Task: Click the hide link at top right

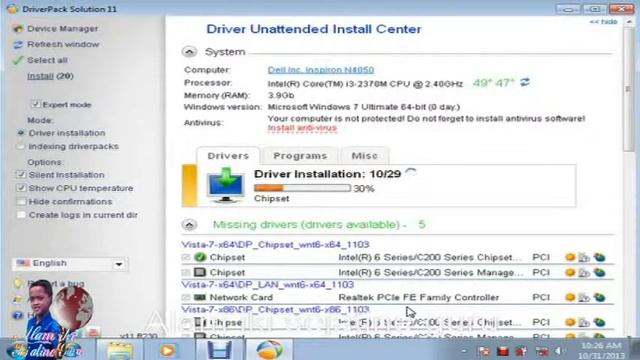Action: point(603,22)
